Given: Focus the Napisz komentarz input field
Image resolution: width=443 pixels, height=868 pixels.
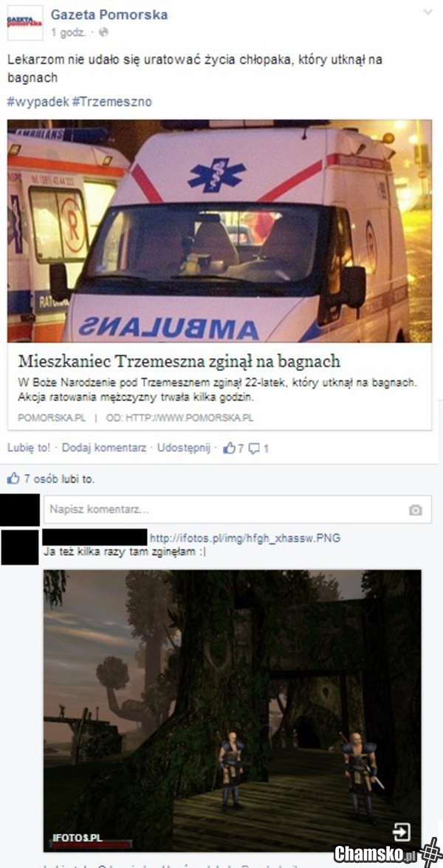Looking at the screenshot, I should pos(237,510).
